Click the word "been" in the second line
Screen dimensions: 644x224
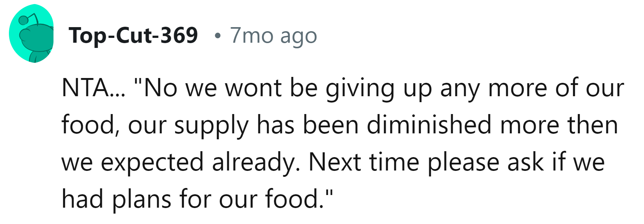(331, 125)
